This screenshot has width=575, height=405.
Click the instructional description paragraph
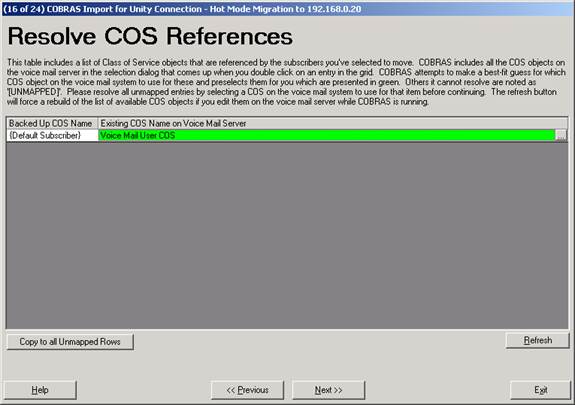click(x=286, y=82)
